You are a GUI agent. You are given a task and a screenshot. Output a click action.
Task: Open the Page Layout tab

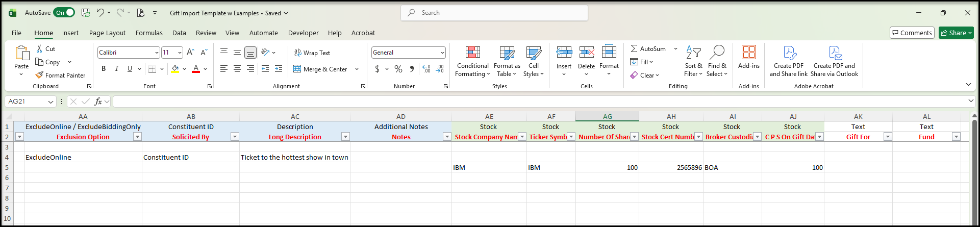click(x=107, y=33)
